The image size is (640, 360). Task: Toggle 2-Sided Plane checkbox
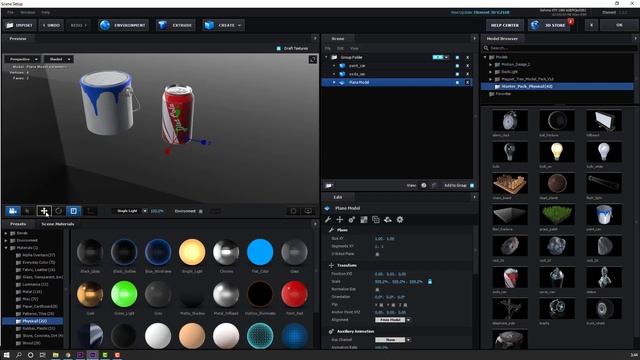point(377,254)
